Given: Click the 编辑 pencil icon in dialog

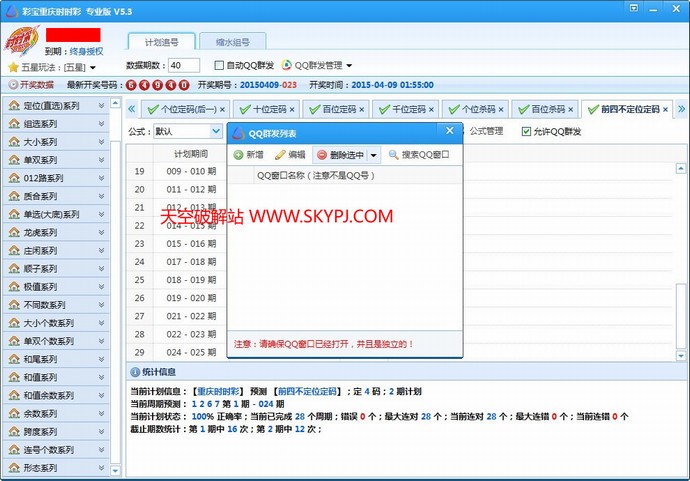Looking at the screenshot, I should point(281,155).
